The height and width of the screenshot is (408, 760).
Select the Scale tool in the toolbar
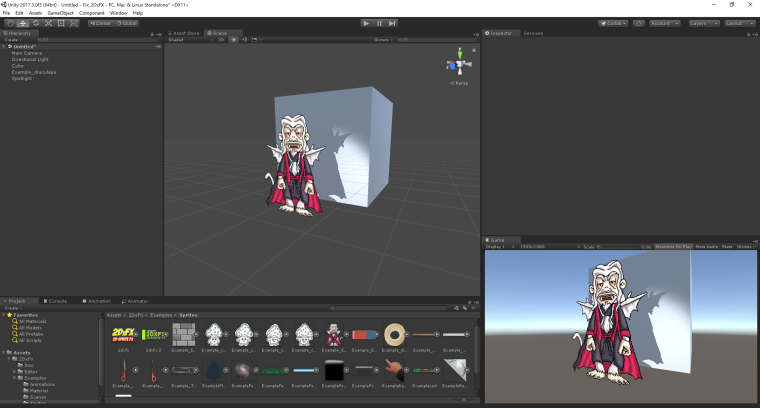(x=48, y=23)
